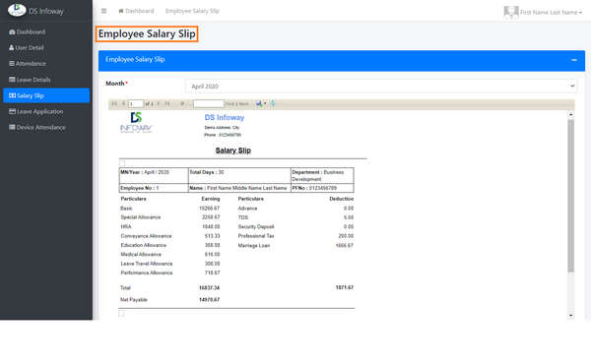Click the Name First Name Middle Name cell

point(239,188)
